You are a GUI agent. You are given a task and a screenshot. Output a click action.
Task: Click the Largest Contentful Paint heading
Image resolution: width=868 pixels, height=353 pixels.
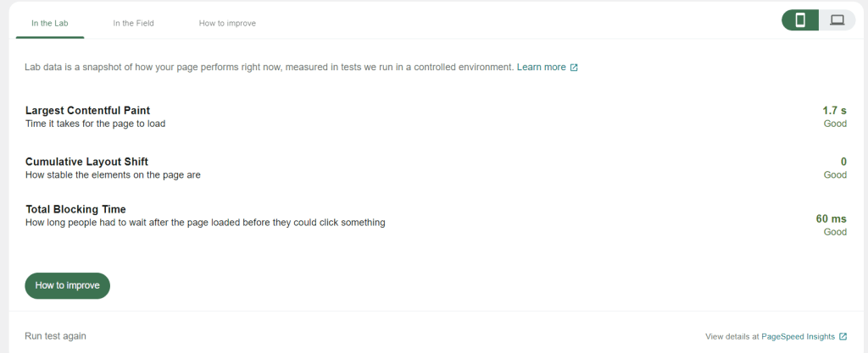pyautogui.click(x=87, y=111)
